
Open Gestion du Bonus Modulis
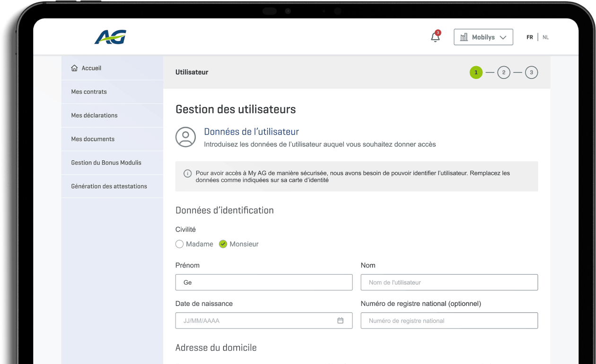(x=112, y=163)
